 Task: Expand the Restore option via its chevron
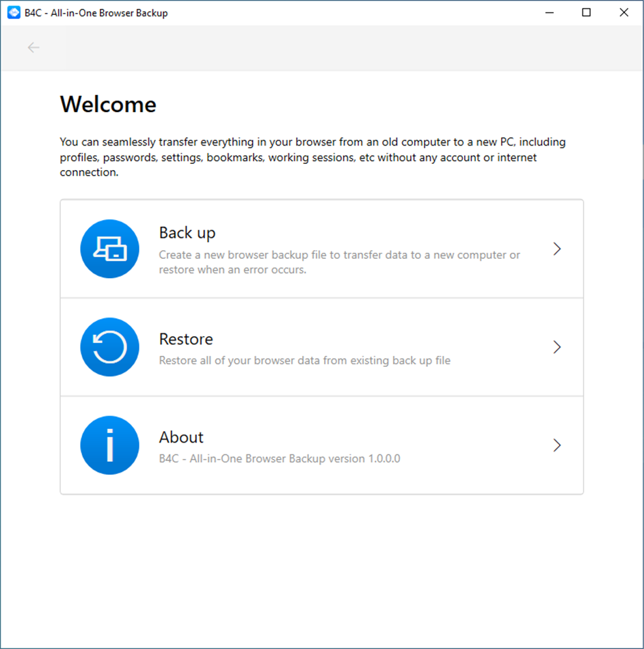point(557,347)
